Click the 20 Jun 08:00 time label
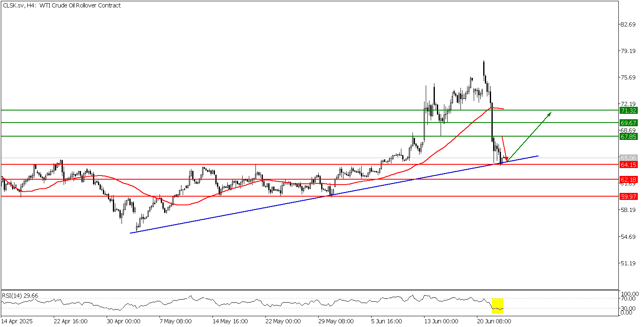 point(494,321)
